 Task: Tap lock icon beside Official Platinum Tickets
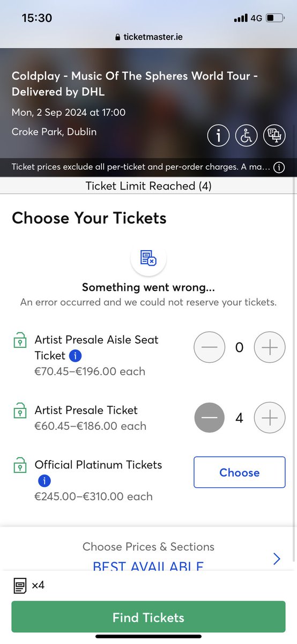(x=20, y=466)
